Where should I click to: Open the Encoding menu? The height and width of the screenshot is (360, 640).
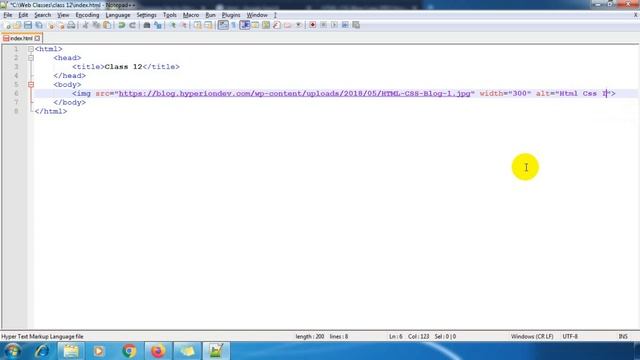[x=87, y=15]
